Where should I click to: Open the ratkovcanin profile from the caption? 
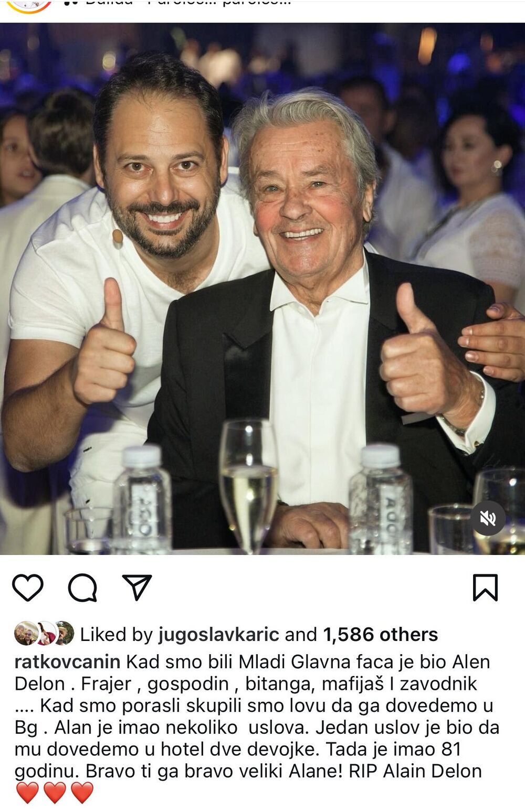click(68, 662)
